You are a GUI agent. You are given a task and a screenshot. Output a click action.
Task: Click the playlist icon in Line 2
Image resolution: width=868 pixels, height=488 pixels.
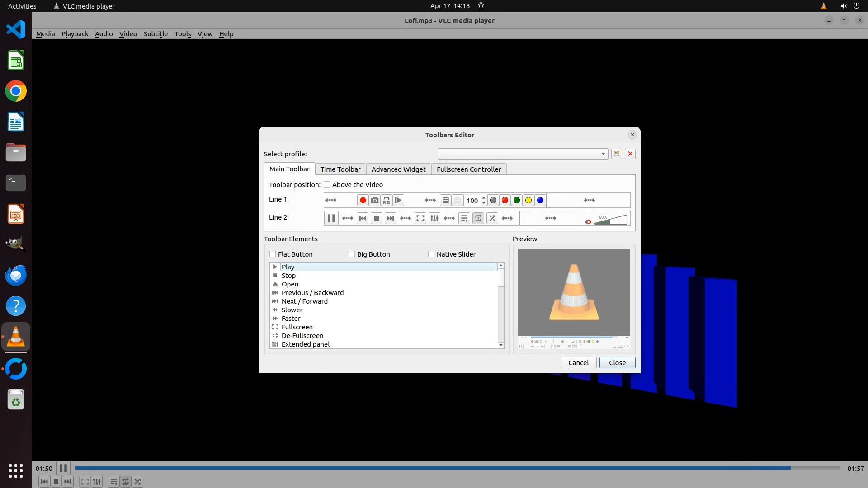[x=464, y=218]
